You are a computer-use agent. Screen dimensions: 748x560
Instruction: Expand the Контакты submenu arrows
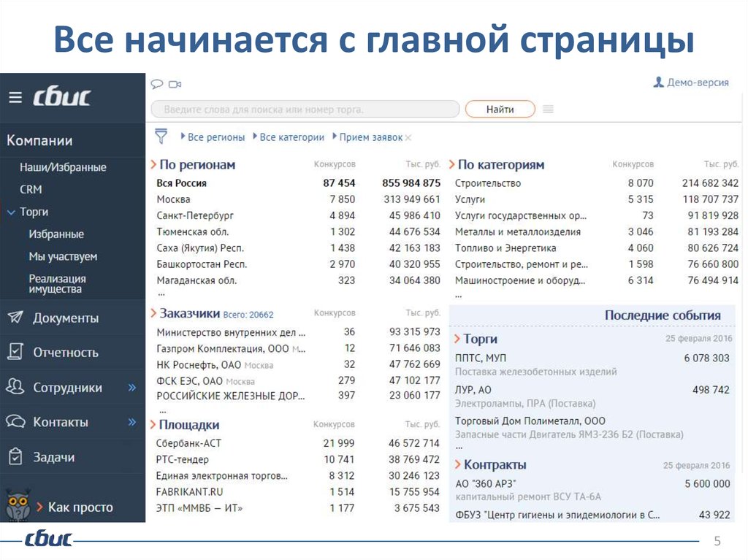[133, 422]
